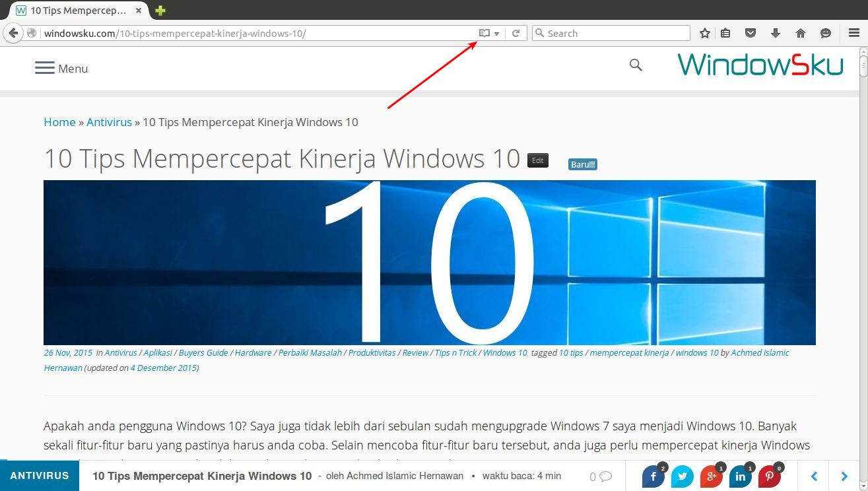Open the Windows 10 category link in meta

click(505, 352)
